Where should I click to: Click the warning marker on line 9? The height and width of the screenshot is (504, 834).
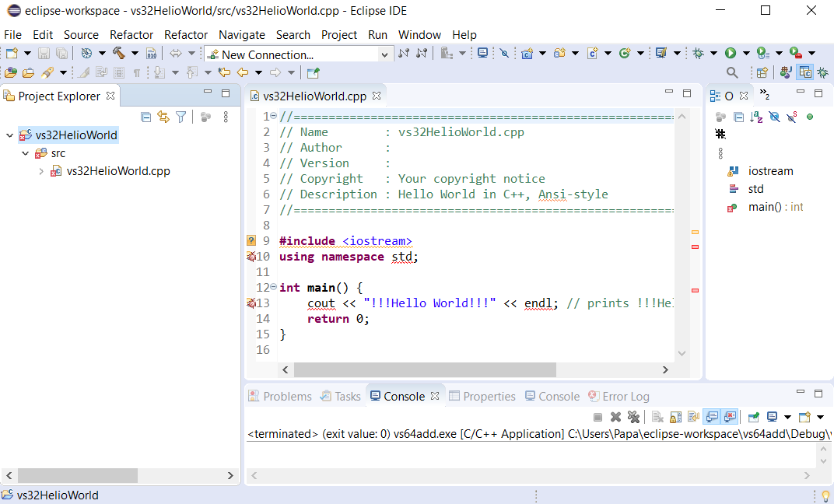tap(251, 241)
